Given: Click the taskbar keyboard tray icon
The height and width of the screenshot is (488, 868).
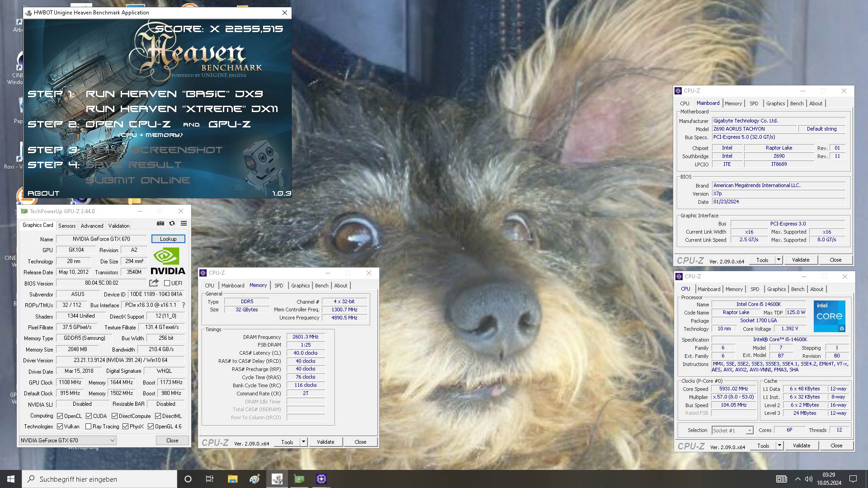Looking at the screenshot, I should click(781, 479).
